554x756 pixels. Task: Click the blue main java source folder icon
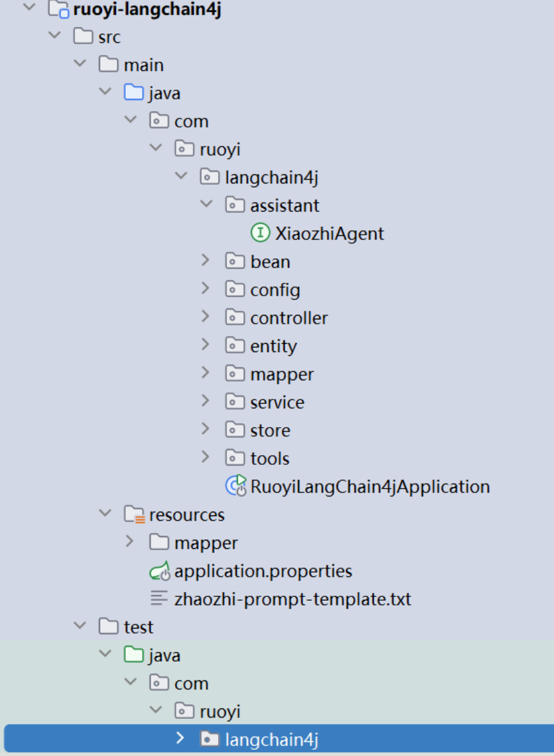click(x=133, y=93)
